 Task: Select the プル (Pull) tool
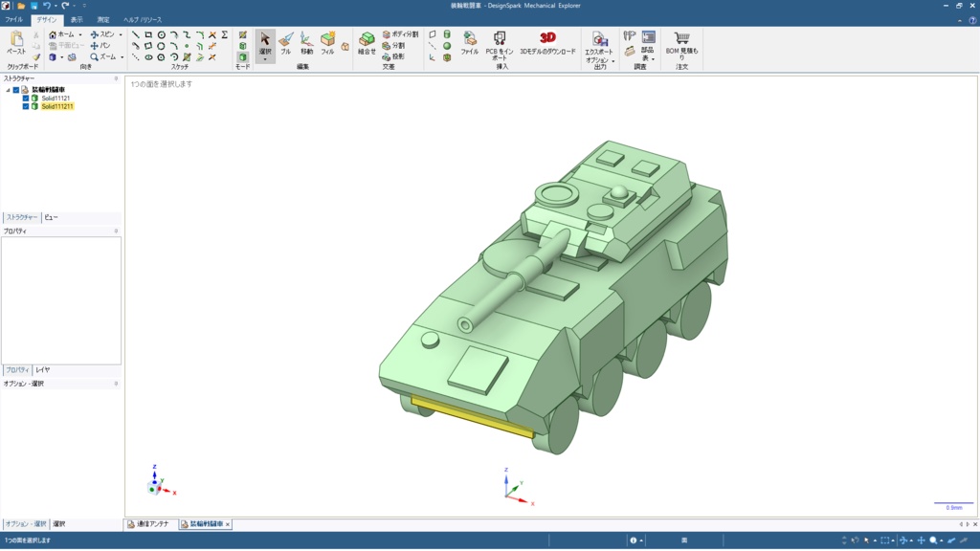click(x=285, y=42)
